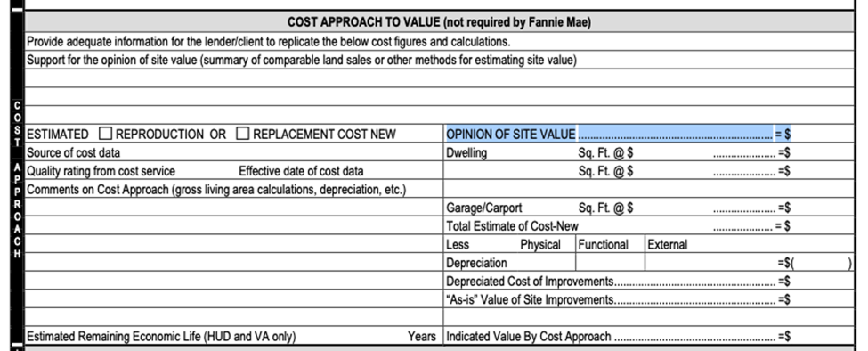
Task: Check the REPLACEMENT COST NEW checkbox
Action: coord(242,134)
